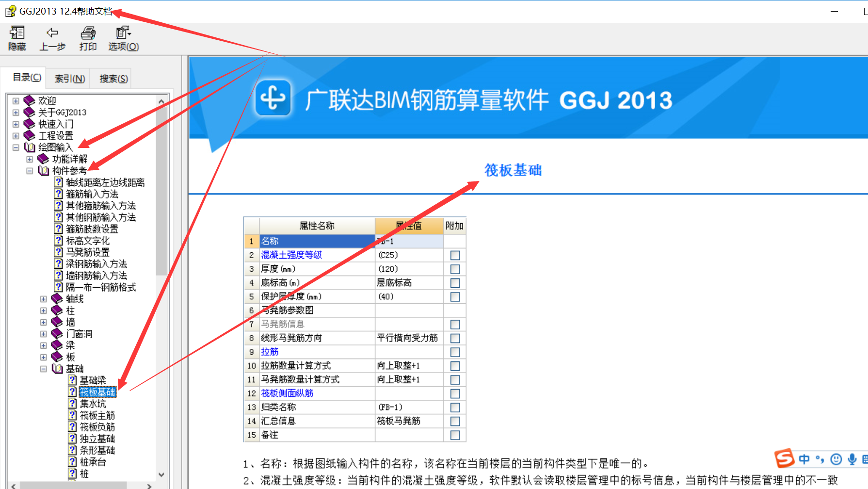The image size is (868, 489).
Task: Expand the 梁 tree node
Action: (44, 345)
